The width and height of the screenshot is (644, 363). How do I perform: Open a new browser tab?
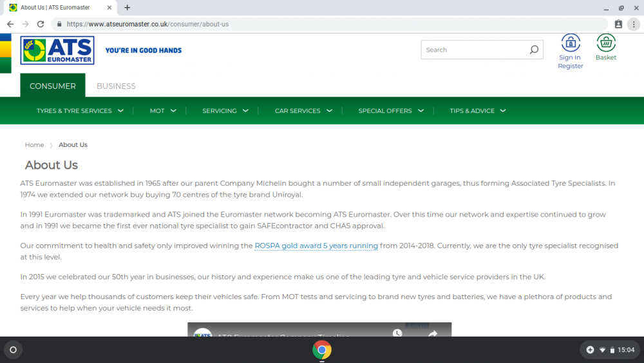pyautogui.click(x=128, y=7)
